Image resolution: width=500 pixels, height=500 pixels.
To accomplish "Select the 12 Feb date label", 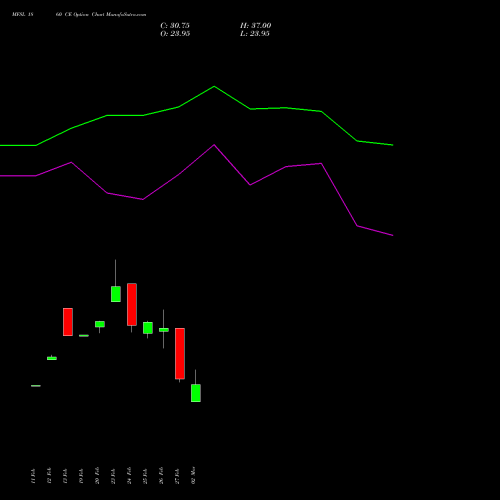I will coord(49,476).
